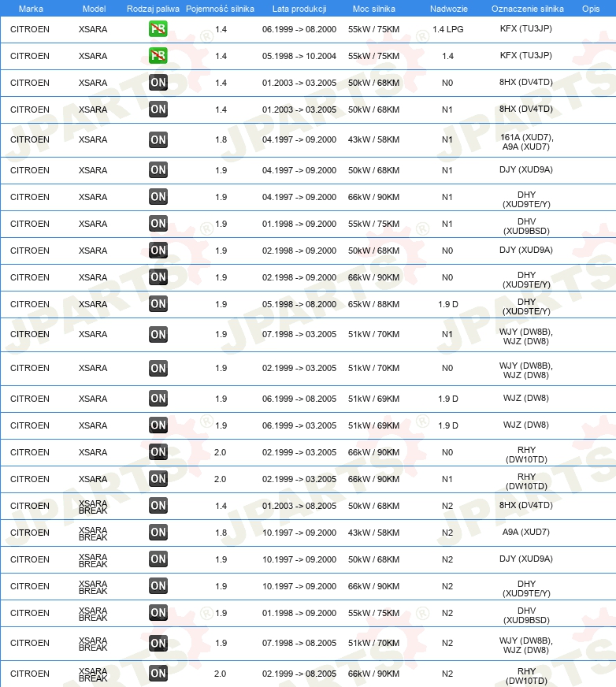Click the ON icon in the Xsara DHV (XUD9BSD) N1 row
The height and width of the screenshot is (687, 616).
point(158,224)
